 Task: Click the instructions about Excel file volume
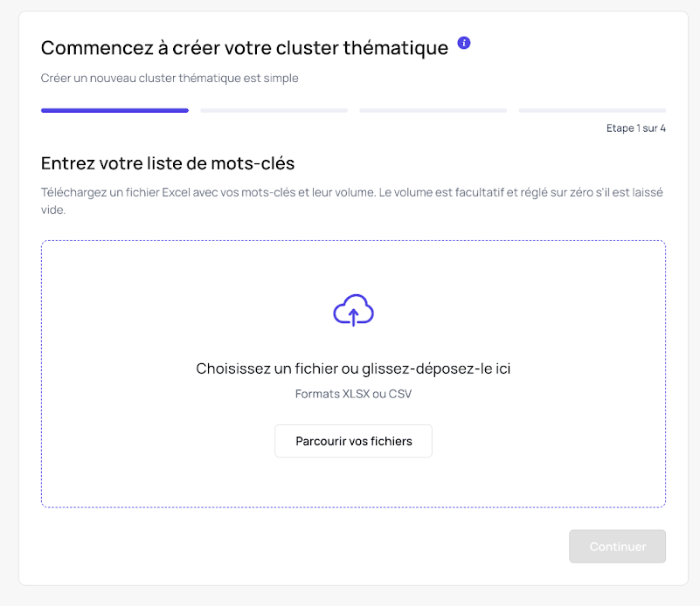coord(350,192)
